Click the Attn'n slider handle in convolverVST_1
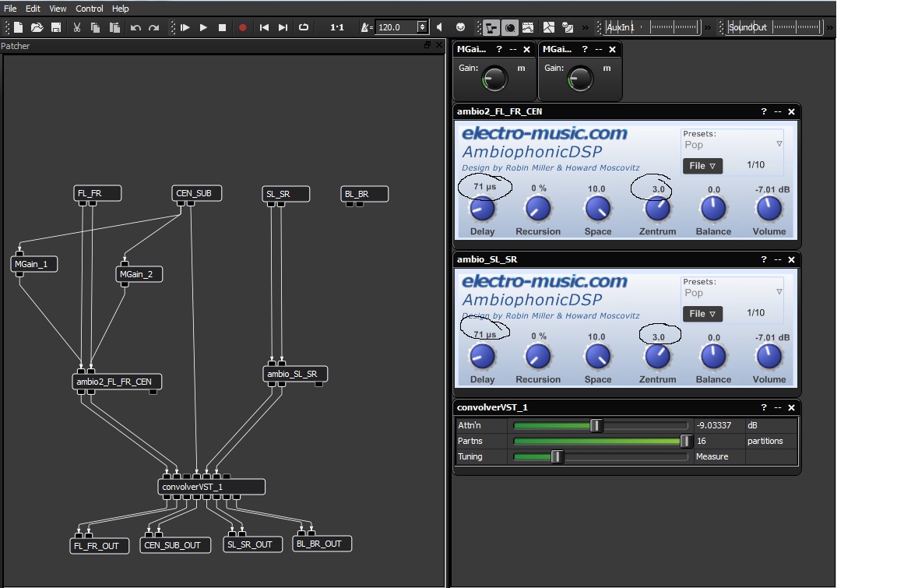Viewport: 897px width, 588px height. click(596, 425)
